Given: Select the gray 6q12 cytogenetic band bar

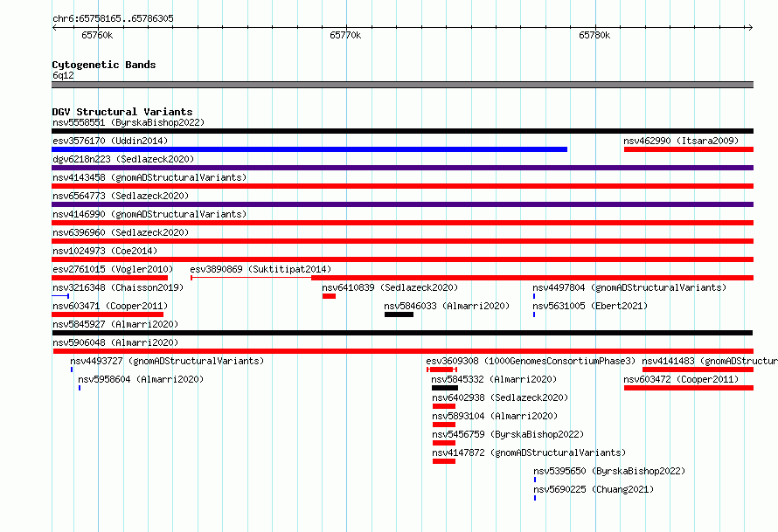Looking at the screenshot, I should (x=402, y=85).
